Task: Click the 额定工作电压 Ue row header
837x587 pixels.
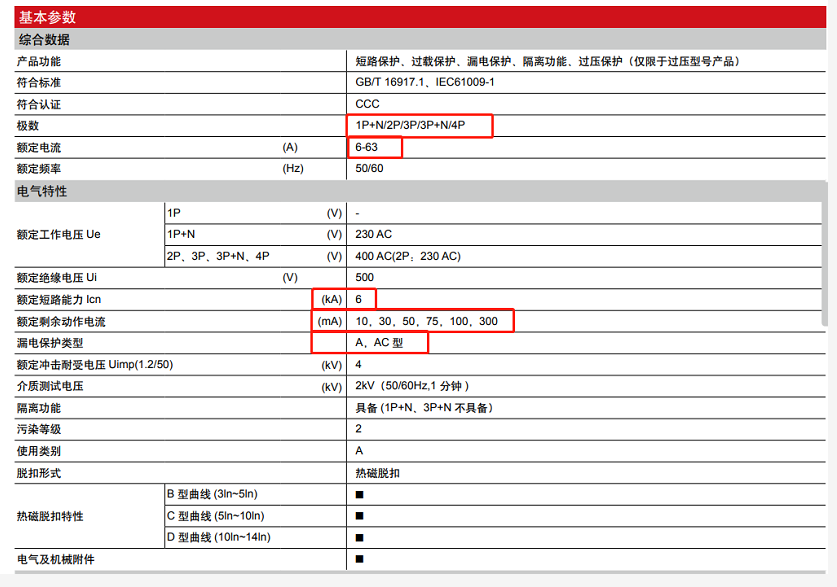Action: click(x=60, y=234)
